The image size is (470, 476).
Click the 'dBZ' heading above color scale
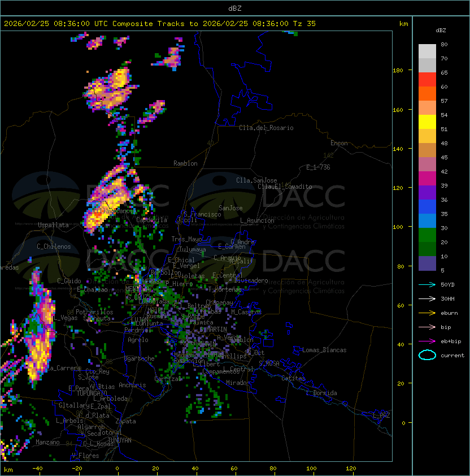click(x=441, y=31)
